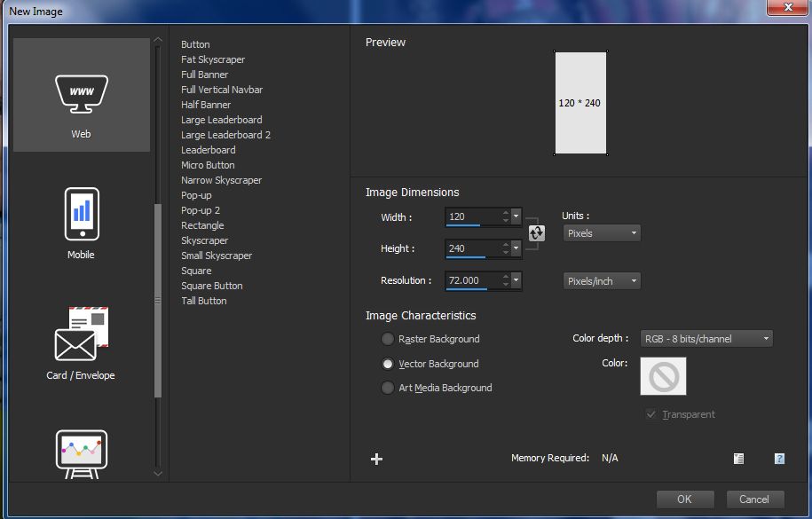
Task: Click the memory details icon near Memory Required
Action: point(737,459)
